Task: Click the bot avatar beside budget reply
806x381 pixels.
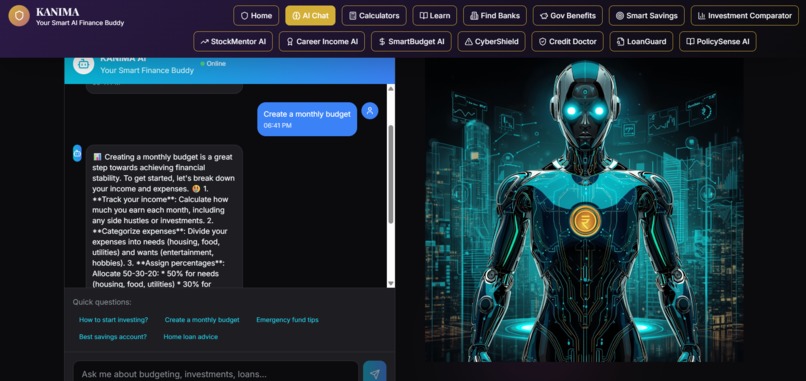Action: click(77, 153)
